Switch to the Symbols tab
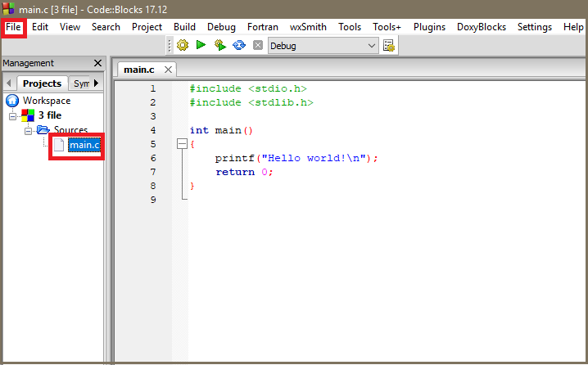Screen dimensions: 588x365 (81, 83)
